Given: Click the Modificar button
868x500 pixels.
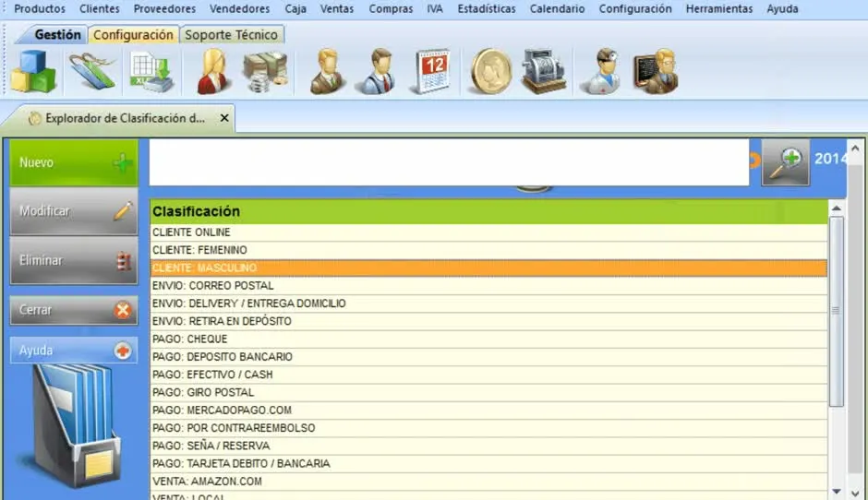Looking at the screenshot, I should 74,210.
